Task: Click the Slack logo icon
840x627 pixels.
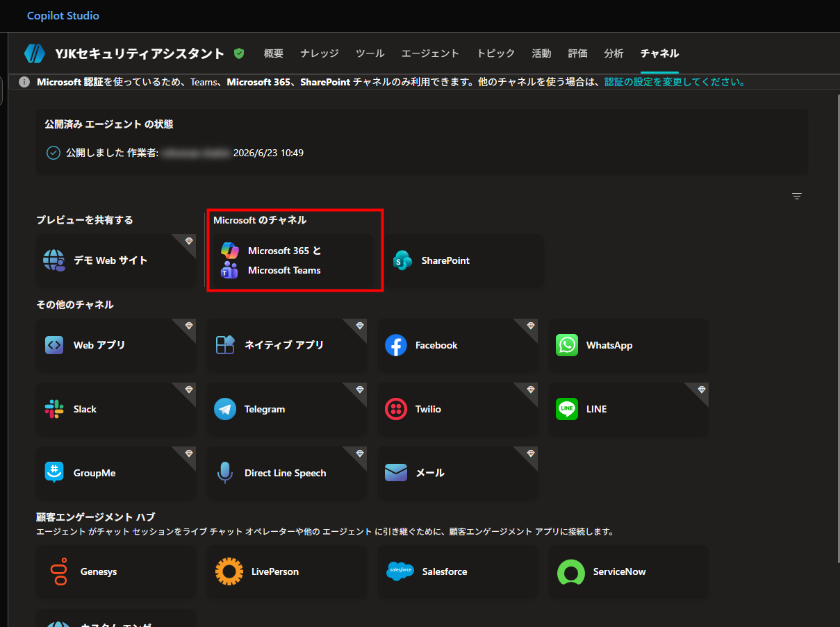Action: 54,409
